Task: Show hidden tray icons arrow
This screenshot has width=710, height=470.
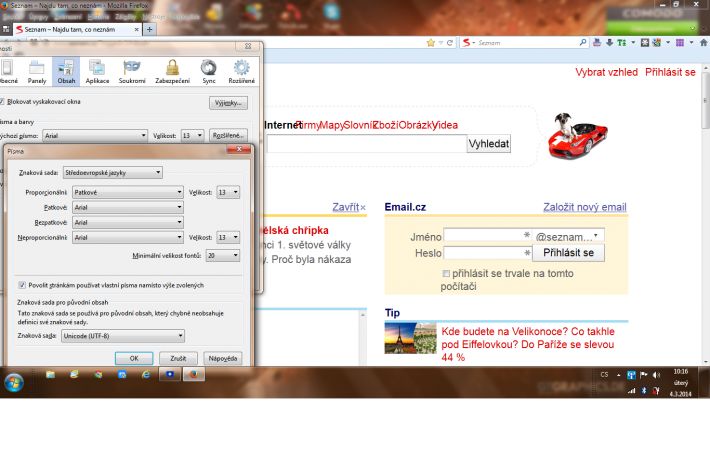Action: tap(619, 375)
